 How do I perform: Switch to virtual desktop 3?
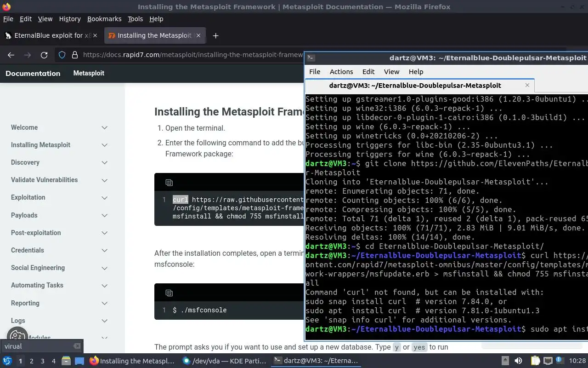coord(42,361)
